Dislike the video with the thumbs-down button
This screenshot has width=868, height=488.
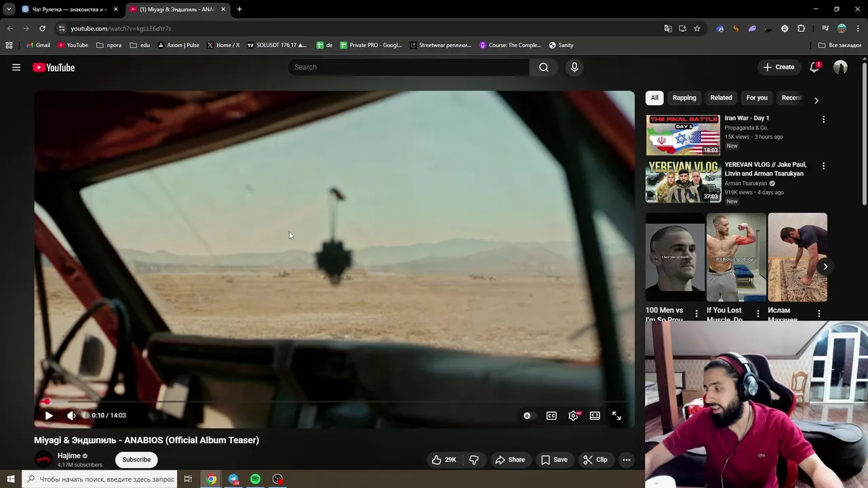pos(474,460)
